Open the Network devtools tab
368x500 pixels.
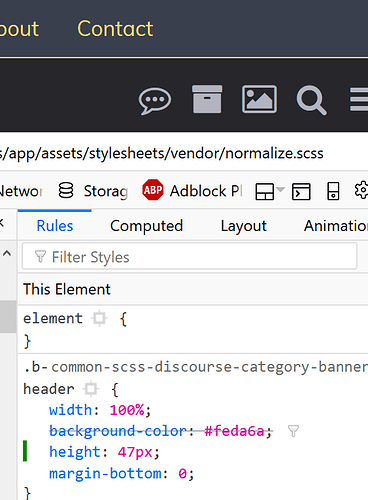(21, 191)
